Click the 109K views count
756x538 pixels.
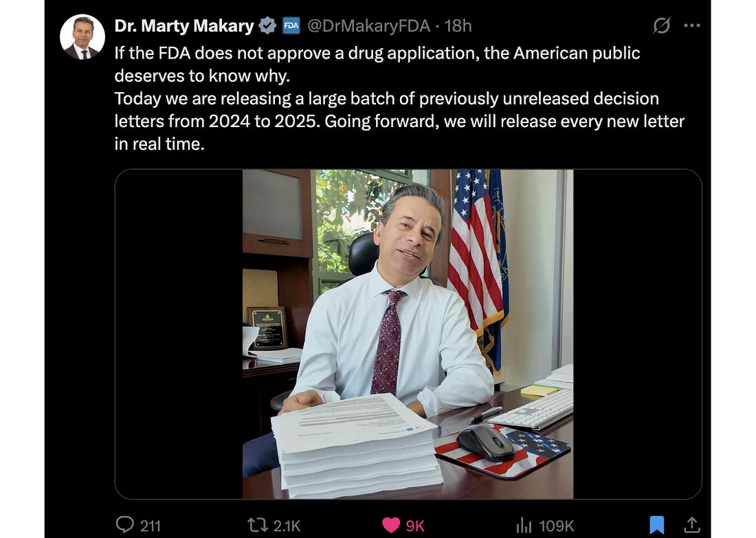[556, 526]
